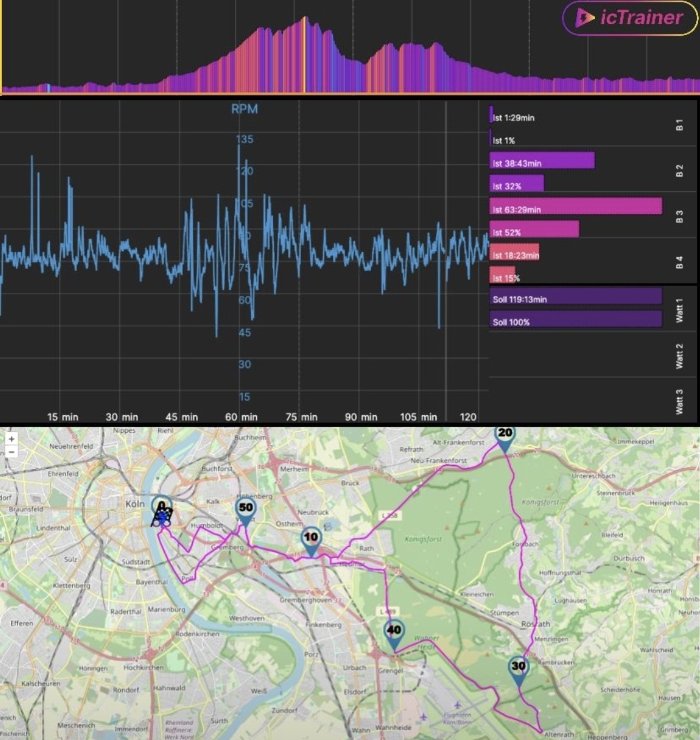Image resolution: width=700 pixels, height=740 pixels.
Task: Click the 10 km route marker
Action: (311, 540)
